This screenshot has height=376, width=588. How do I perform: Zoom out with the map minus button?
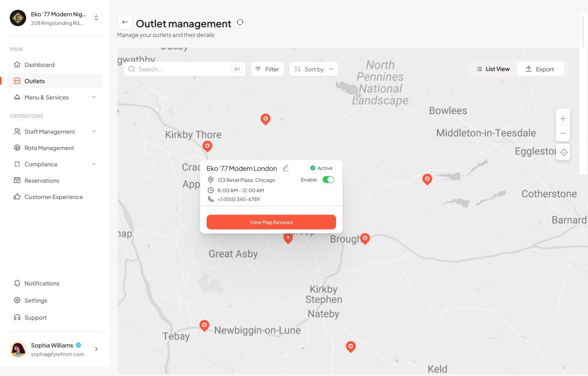pyautogui.click(x=563, y=133)
